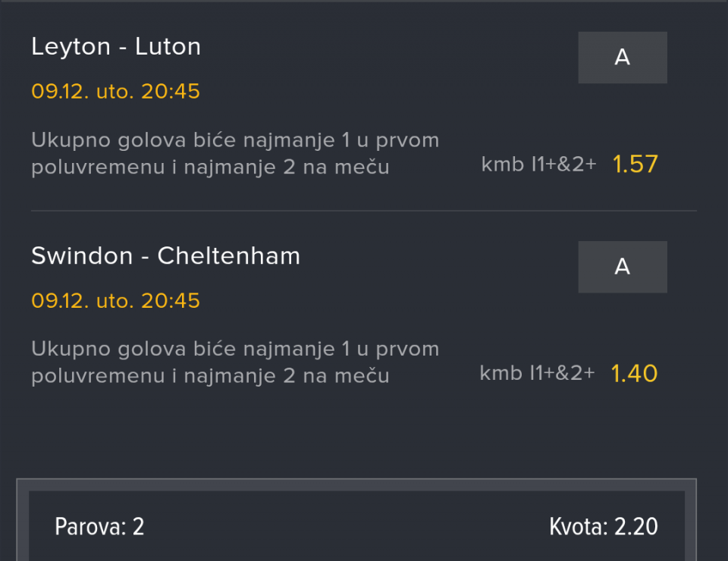Tap the kmb I1+&2+ label beside 1.57
Image resolution: width=728 pixels, height=561 pixels.
(x=538, y=164)
